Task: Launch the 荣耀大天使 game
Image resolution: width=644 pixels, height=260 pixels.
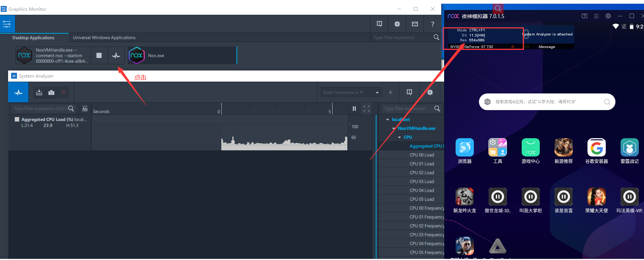Action: click(x=597, y=197)
